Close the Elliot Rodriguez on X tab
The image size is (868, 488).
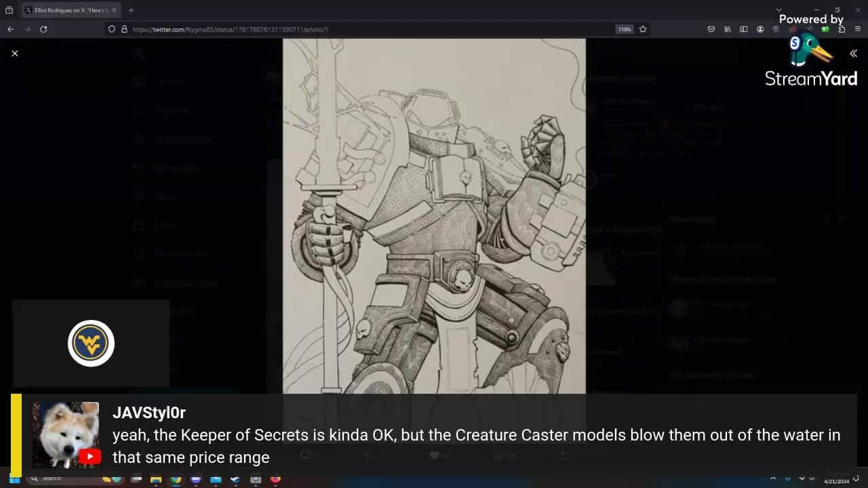click(114, 10)
